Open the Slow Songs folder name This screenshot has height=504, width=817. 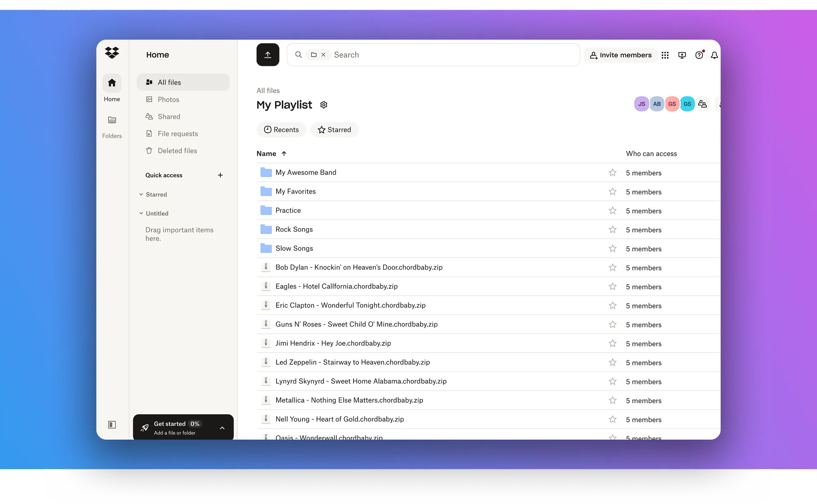click(x=294, y=248)
